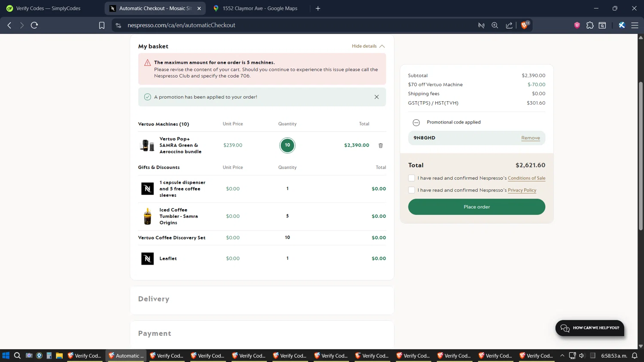Click the scrollbar down arrow
Image resolution: width=644 pixels, height=362 pixels.
click(641, 346)
